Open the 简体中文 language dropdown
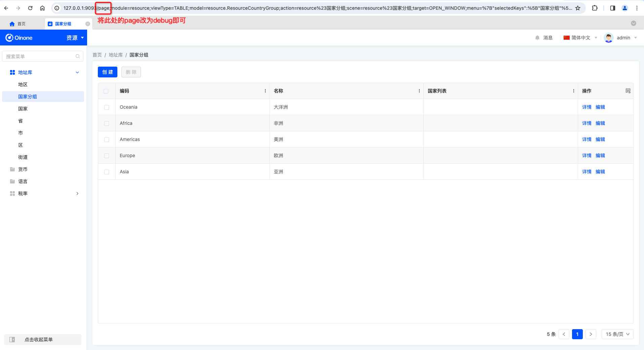Viewport: 644px width, 350px height. (x=580, y=38)
